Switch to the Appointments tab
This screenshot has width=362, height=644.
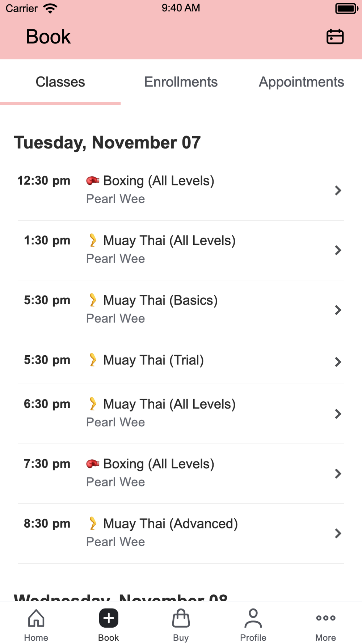301,82
